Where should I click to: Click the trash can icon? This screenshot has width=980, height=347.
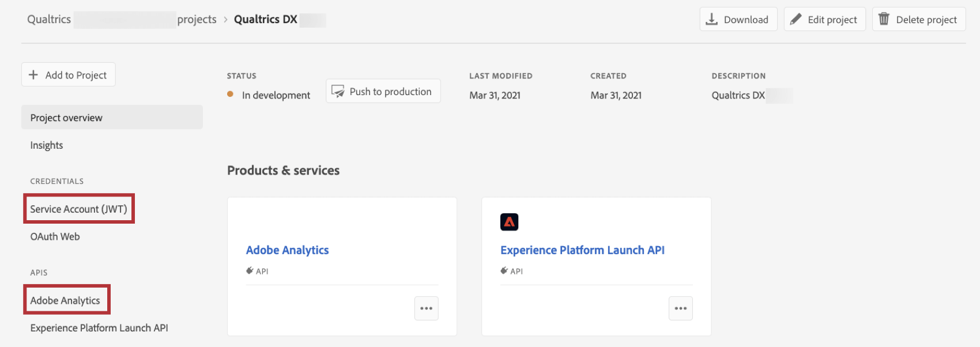tap(884, 19)
